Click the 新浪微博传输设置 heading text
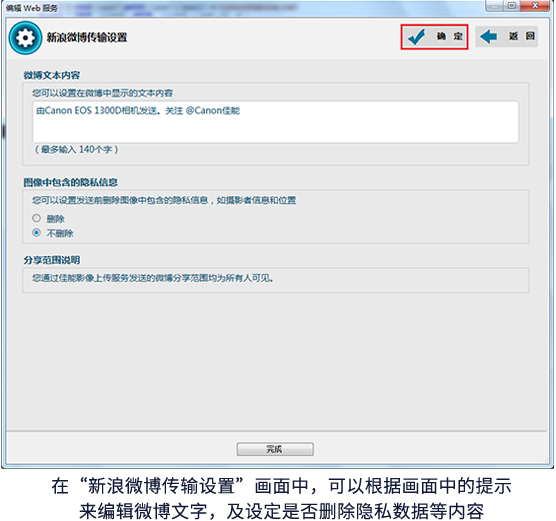 [x=87, y=37]
